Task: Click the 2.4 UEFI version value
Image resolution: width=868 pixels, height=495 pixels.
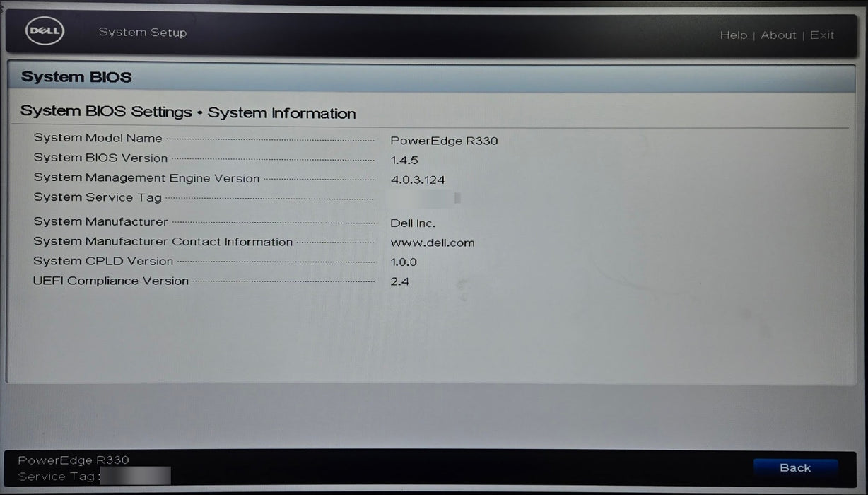Action: 400,281
